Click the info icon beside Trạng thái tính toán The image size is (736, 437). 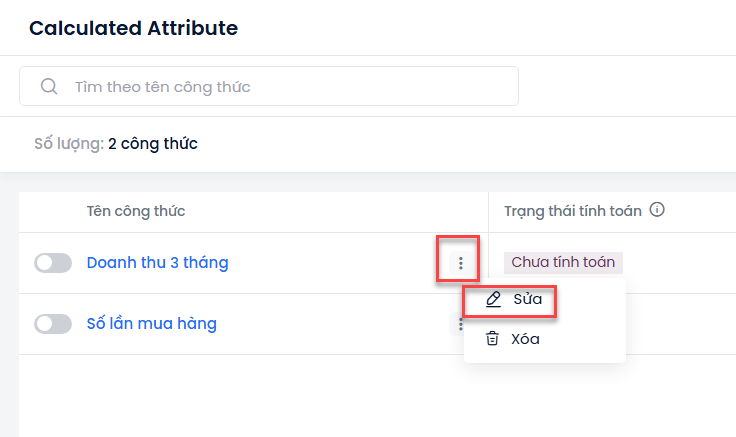[657, 209]
